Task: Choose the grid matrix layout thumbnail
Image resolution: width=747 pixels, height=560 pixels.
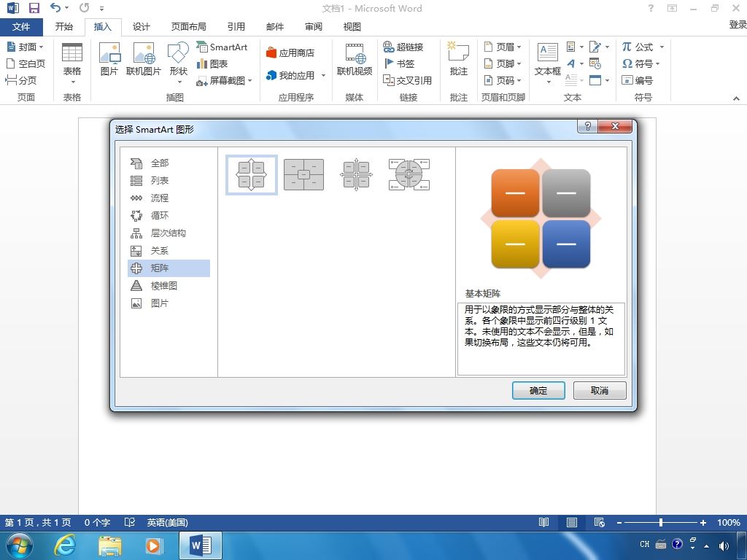Action: click(356, 175)
